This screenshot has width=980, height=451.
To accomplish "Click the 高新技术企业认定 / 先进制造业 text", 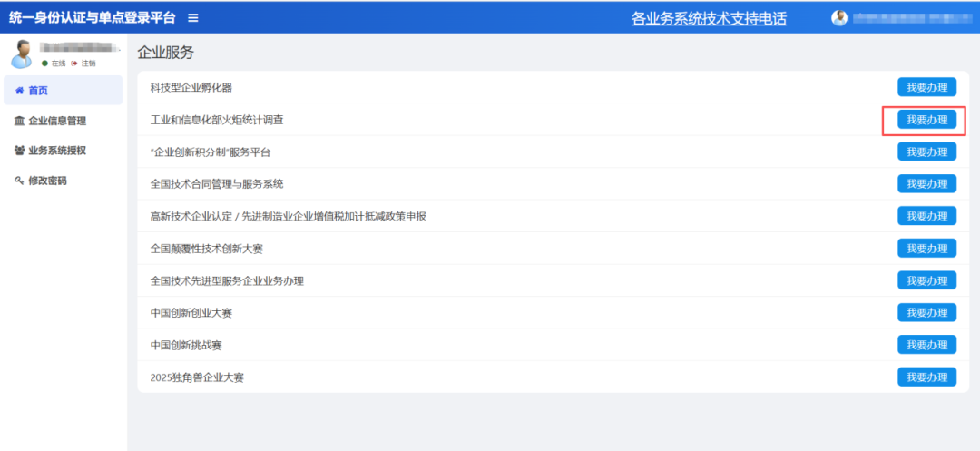I will click(289, 217).
